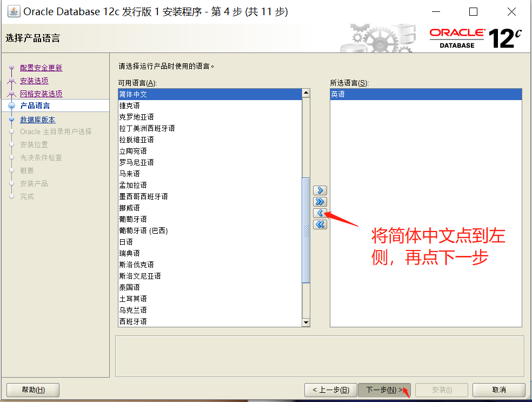Screen dimensions: 532x402
Task: Select 葡萄牙语 list entry
Action: [210, 219]
